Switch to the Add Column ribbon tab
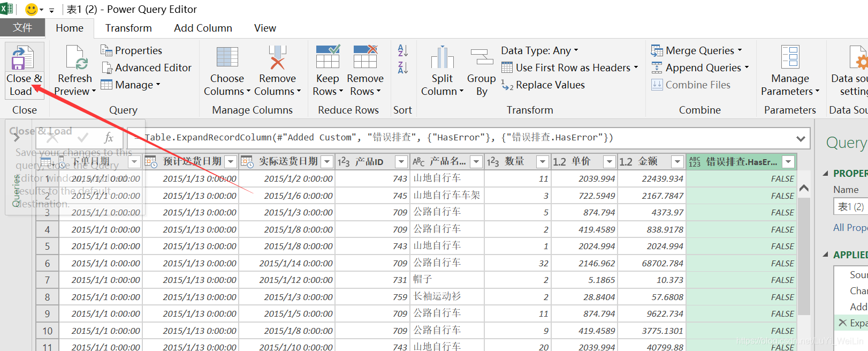 point(203,28)
